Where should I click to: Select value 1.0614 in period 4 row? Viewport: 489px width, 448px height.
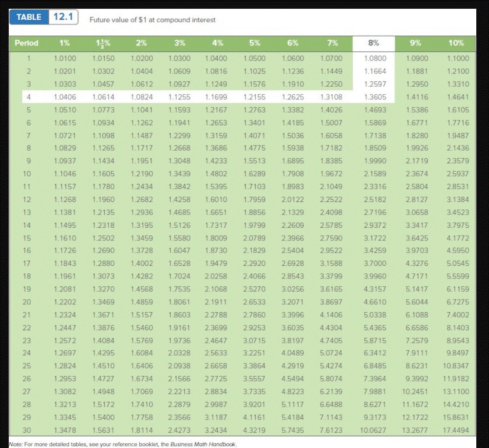[x=103, y=97]
